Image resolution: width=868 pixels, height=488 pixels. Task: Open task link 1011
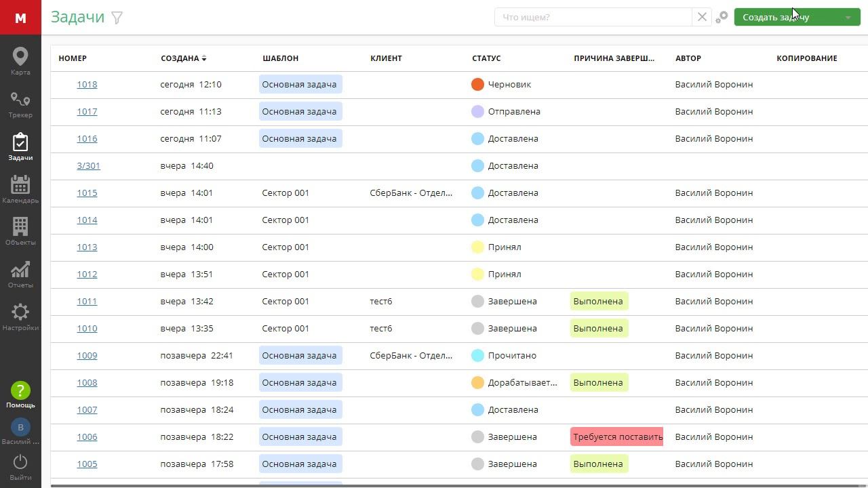87,302
